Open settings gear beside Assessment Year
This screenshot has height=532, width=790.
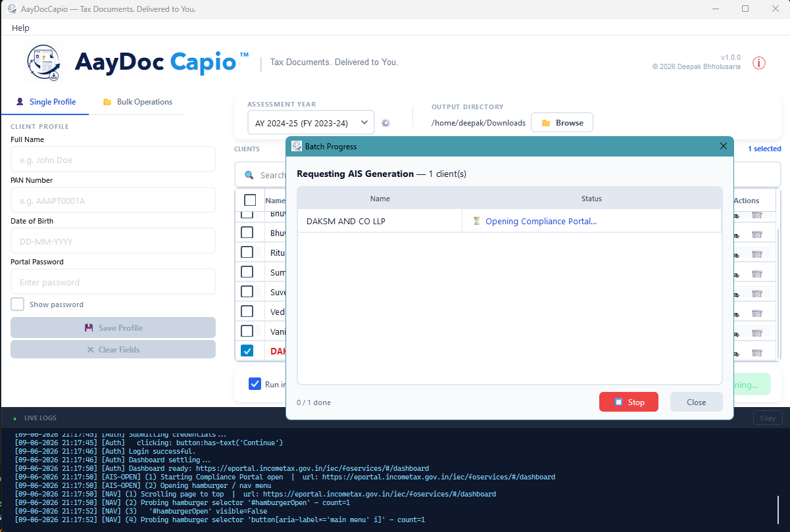(385, 123)
